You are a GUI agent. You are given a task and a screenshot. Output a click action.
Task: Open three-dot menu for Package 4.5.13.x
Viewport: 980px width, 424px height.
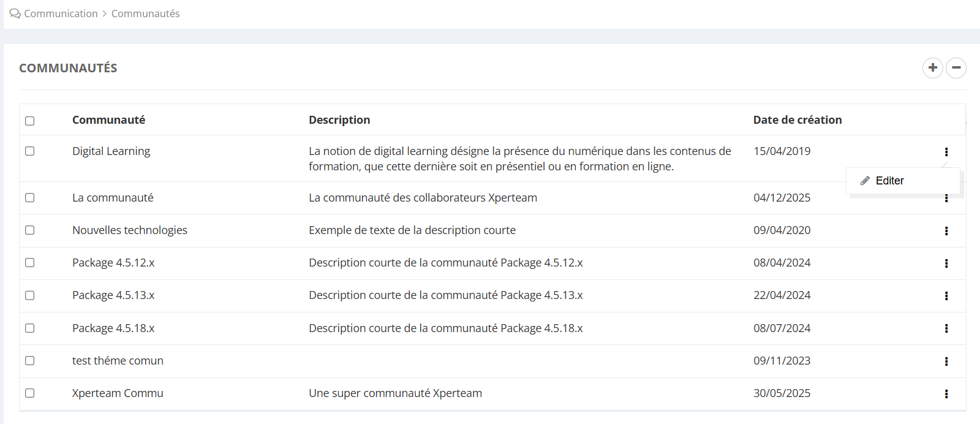[x=946, y=296]
